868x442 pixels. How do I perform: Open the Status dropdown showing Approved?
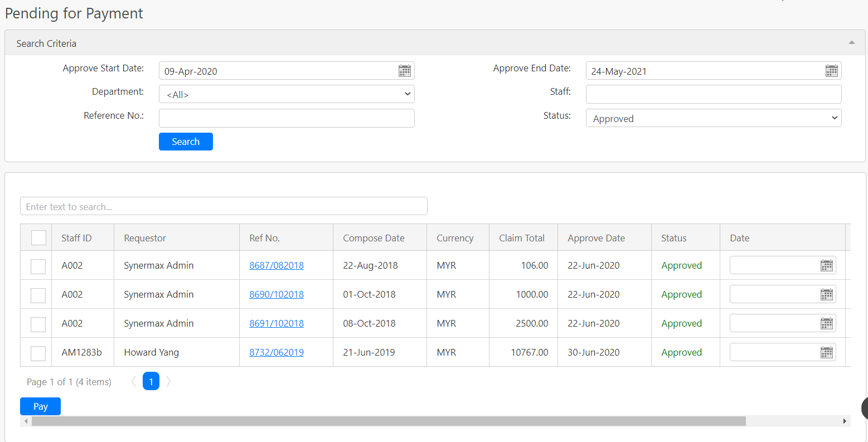pyautogui.click(x=714, y=118)
